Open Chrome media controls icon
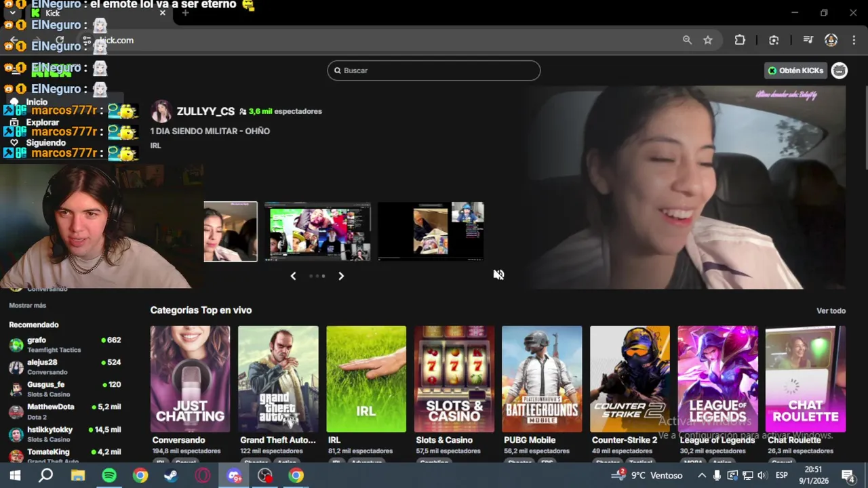Viewport: 868px width, 488px height. tap(808, 40)
